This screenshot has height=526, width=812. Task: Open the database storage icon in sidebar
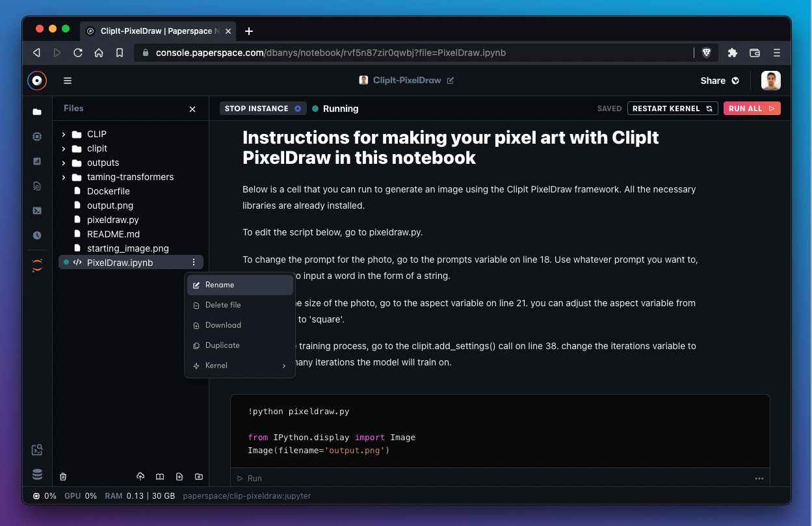click(37, 474)
